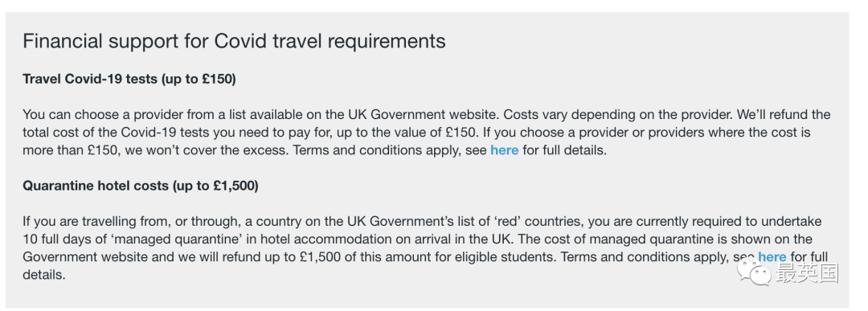Click 'Terms and conditions apply' in tests paragraph
Image resolution: width=868 pixels, height=311 pixels.
(376, 150)
